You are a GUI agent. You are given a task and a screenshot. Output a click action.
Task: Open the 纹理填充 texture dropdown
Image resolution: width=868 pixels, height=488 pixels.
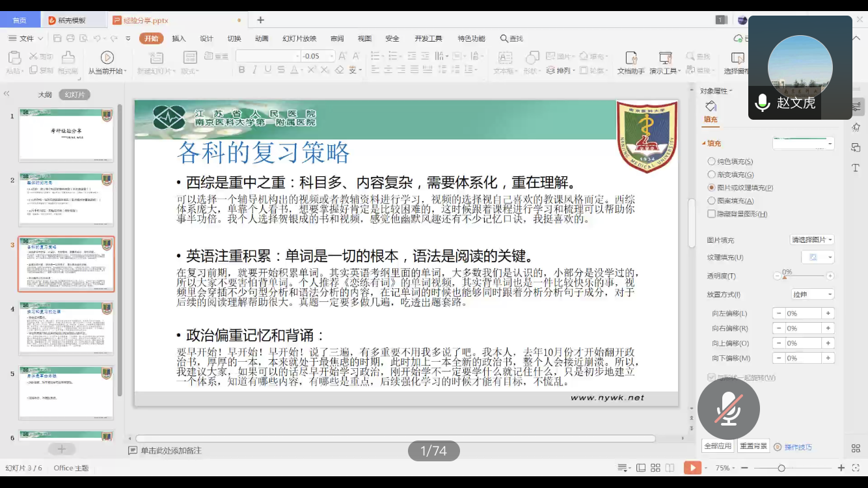(817, 258)
